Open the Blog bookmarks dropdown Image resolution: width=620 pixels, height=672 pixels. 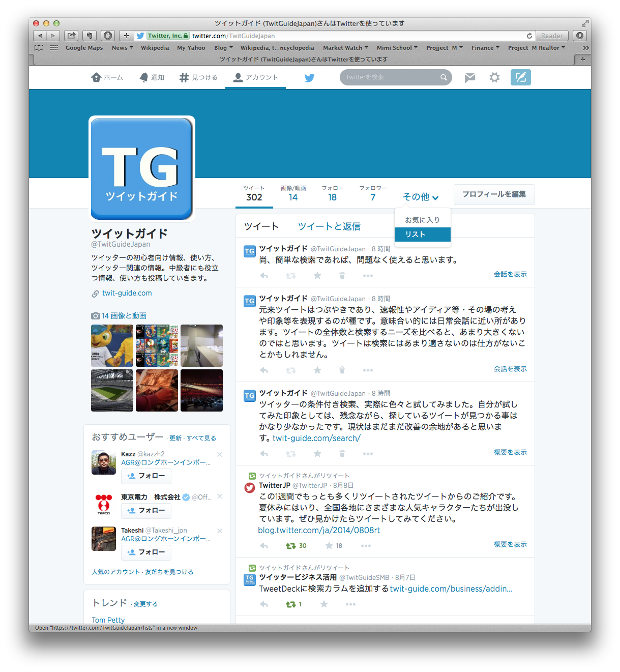pos(223,48)
